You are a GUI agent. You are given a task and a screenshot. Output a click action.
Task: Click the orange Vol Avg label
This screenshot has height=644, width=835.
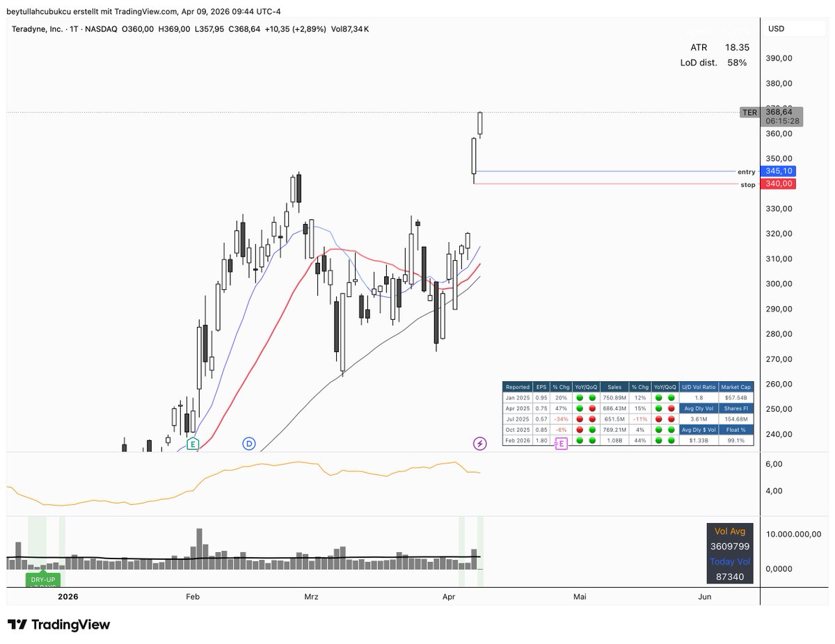tap(730, 531)
